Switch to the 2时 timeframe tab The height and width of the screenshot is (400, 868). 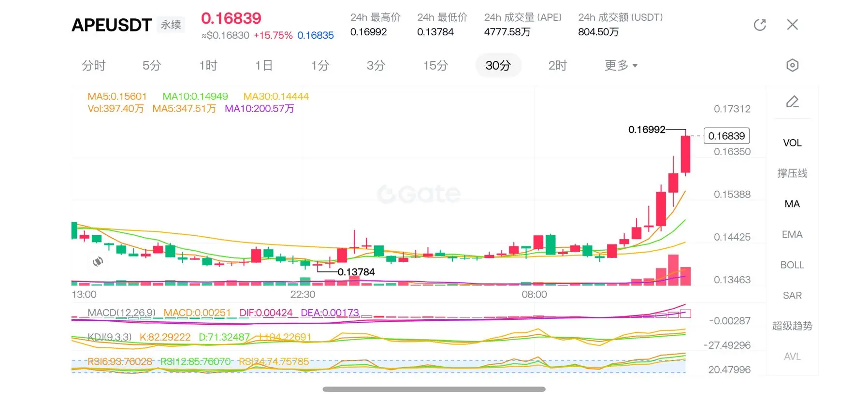coord(557,65)
